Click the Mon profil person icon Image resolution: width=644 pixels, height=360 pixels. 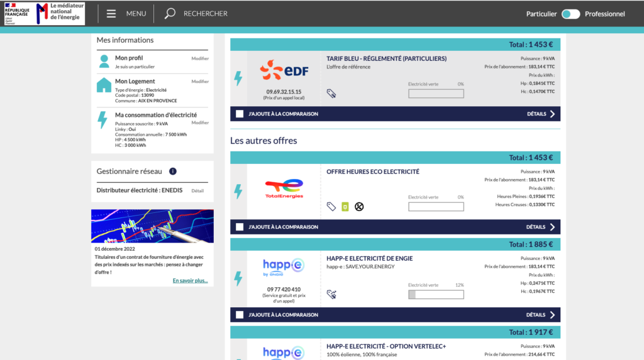coord(104,62)
